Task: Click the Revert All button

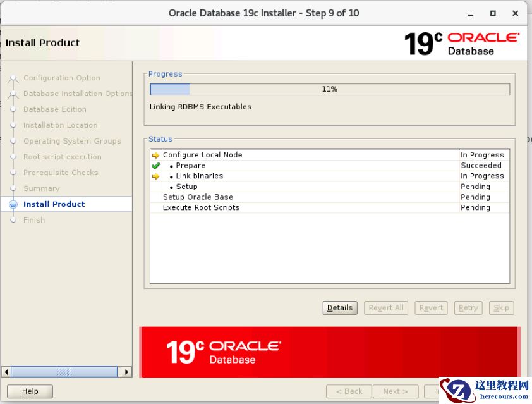Action: pyautogui.click(x=386, y=308)
